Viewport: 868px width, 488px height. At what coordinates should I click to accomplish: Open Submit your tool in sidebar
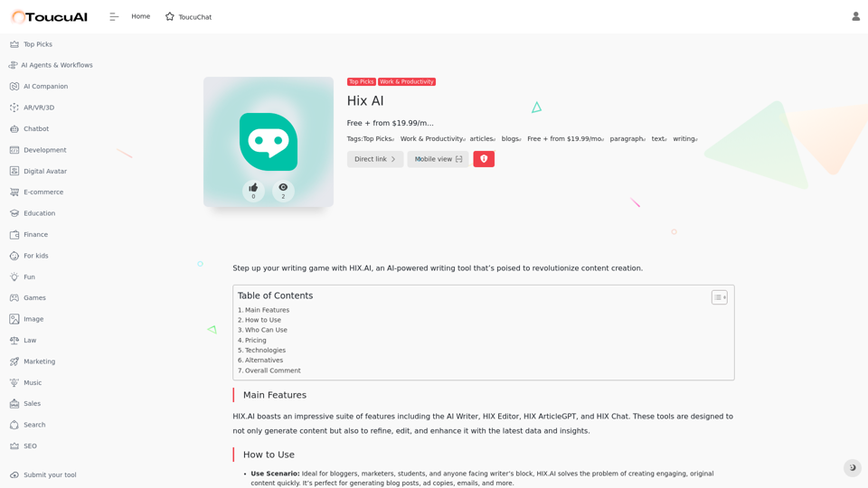coord(43,474)
